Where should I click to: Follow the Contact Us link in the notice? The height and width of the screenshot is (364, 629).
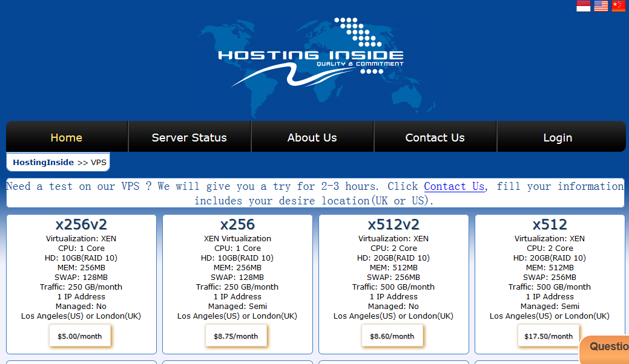point(454,186)
